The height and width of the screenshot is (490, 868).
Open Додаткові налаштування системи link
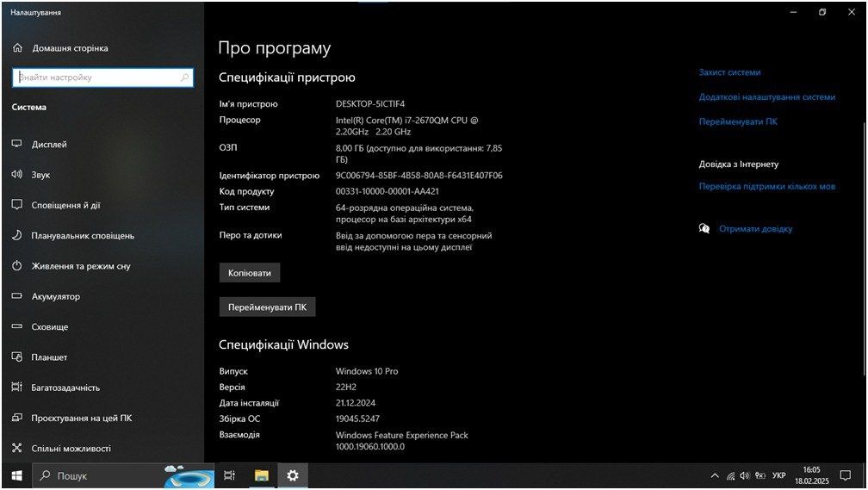tap(766, 97)
